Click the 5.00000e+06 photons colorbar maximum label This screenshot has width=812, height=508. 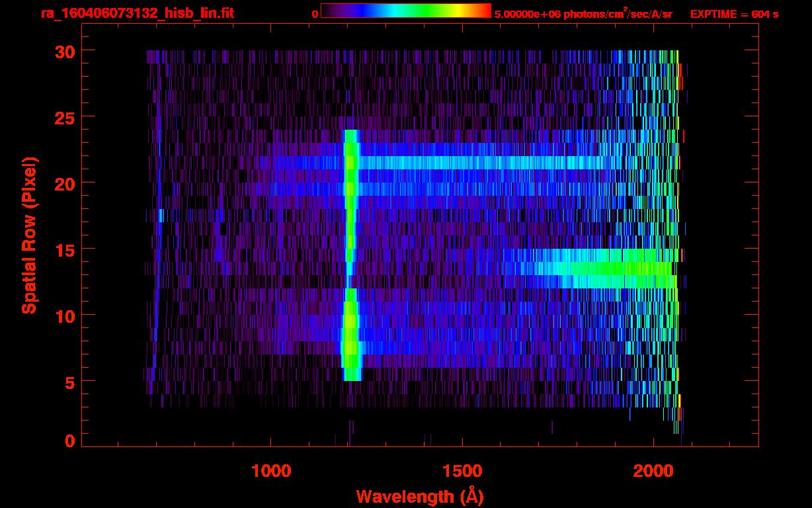tap(583, 14)
